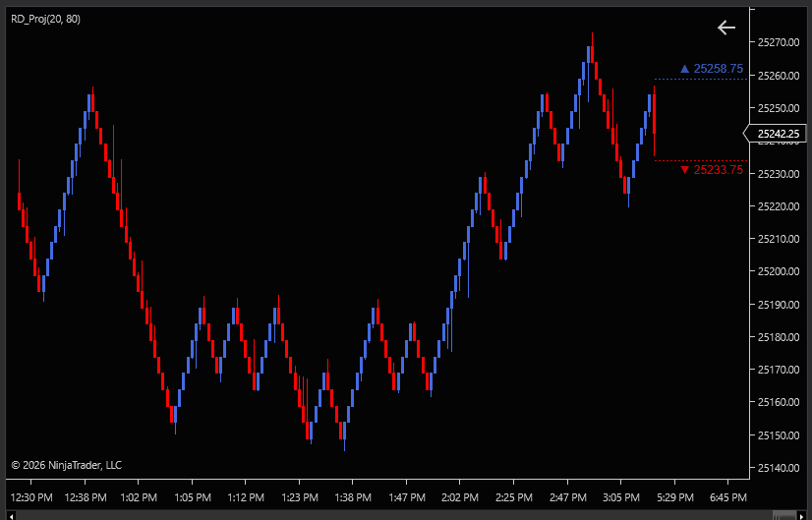Click the blue 25258.75 projection label
The height and width of the screenshot is (520, 812).
tap(718, 69)
